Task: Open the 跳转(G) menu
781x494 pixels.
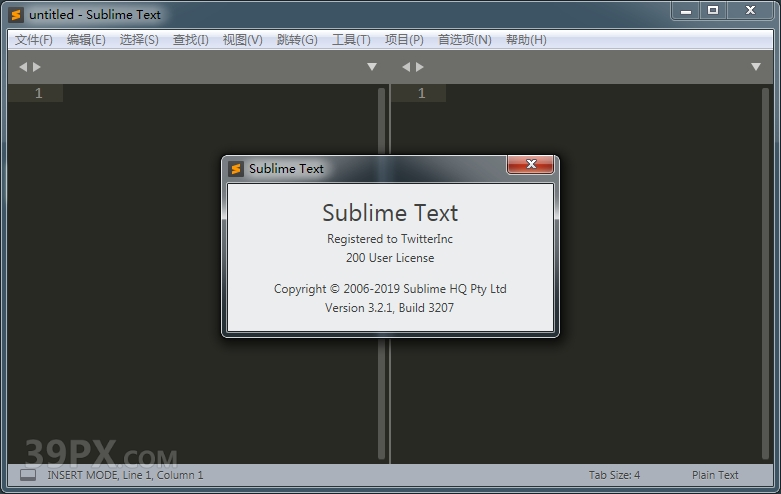Action: click(297, 40)
